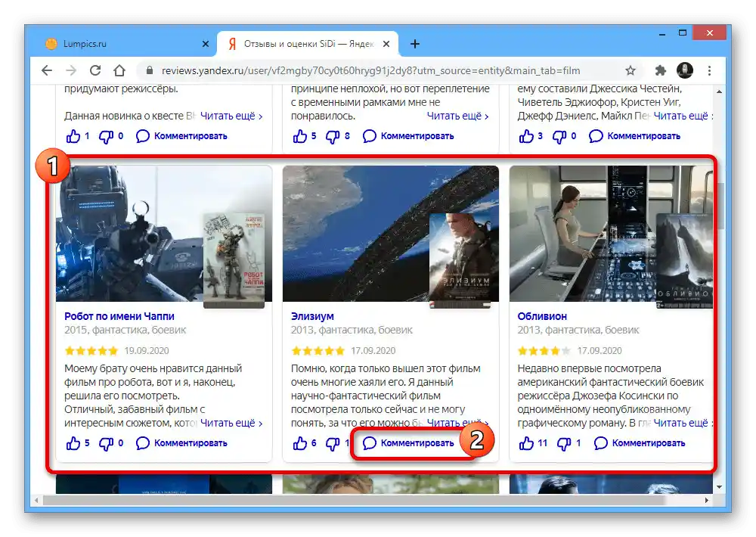Screen dimensions: 756x537
Task: Select the date 19.09.2020
Action: [147, 351]
